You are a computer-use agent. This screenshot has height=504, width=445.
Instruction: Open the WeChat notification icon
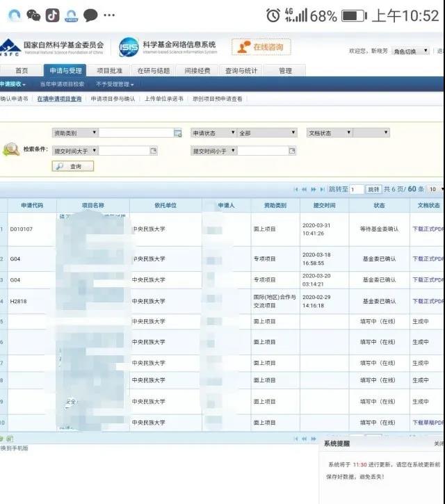33,15
